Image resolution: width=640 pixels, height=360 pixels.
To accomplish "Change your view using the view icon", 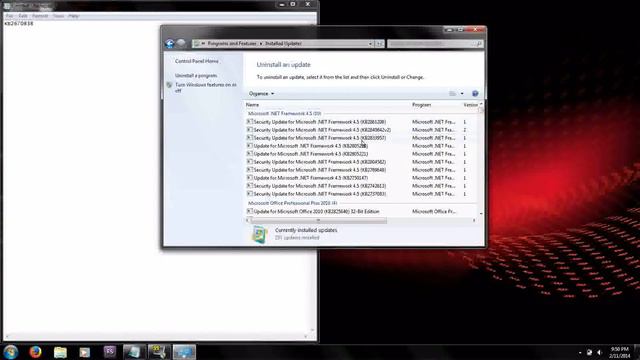I will [453, 93].
